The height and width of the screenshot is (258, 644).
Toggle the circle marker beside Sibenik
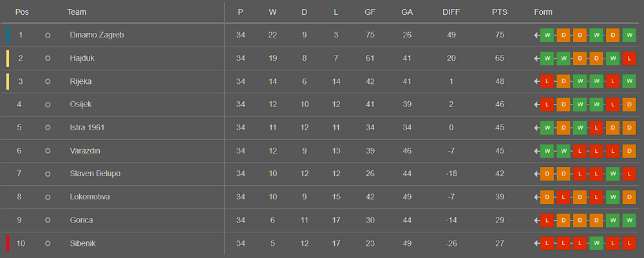point(48,244)
